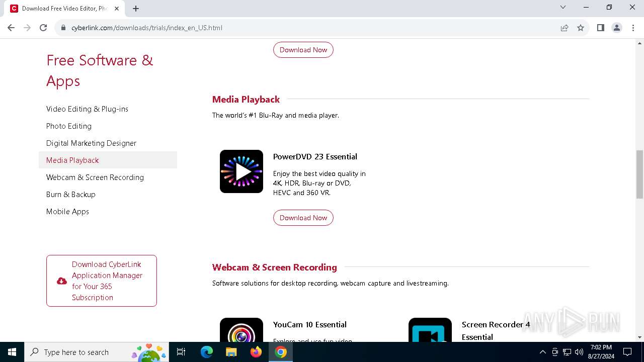Viewport: 644px width, 362px height.
Task: Click the Windows search box
Action: tap(96, 352)
